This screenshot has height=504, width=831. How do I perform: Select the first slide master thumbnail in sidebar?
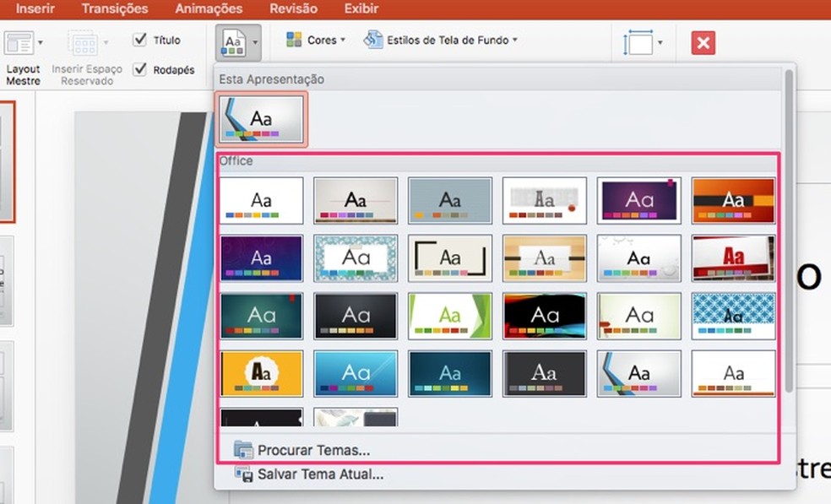7,161
